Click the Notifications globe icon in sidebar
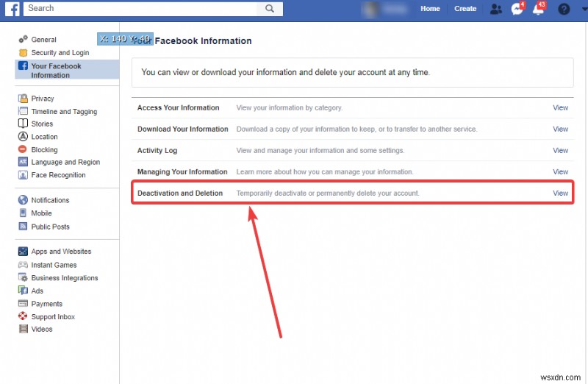588x384 pixels. tap(23, 199)
